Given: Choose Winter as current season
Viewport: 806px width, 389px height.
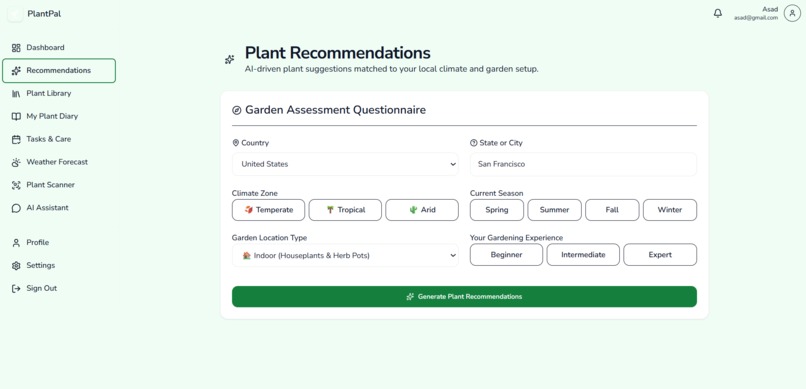Looking at the screenshot, I should pos(670,210).
